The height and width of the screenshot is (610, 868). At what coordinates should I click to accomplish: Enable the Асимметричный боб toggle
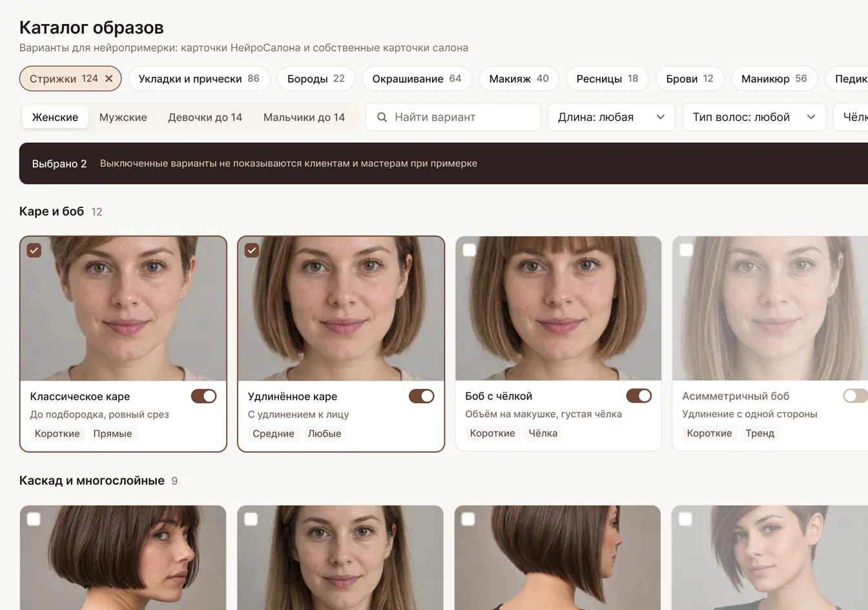[856, 395]
